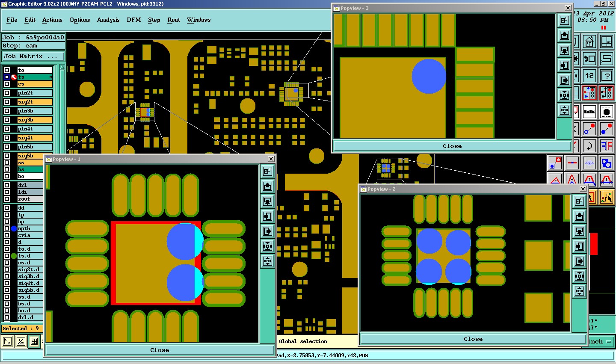
Task: Click pan-right arrow icon in Popview - 1
Action: point(268,231)
